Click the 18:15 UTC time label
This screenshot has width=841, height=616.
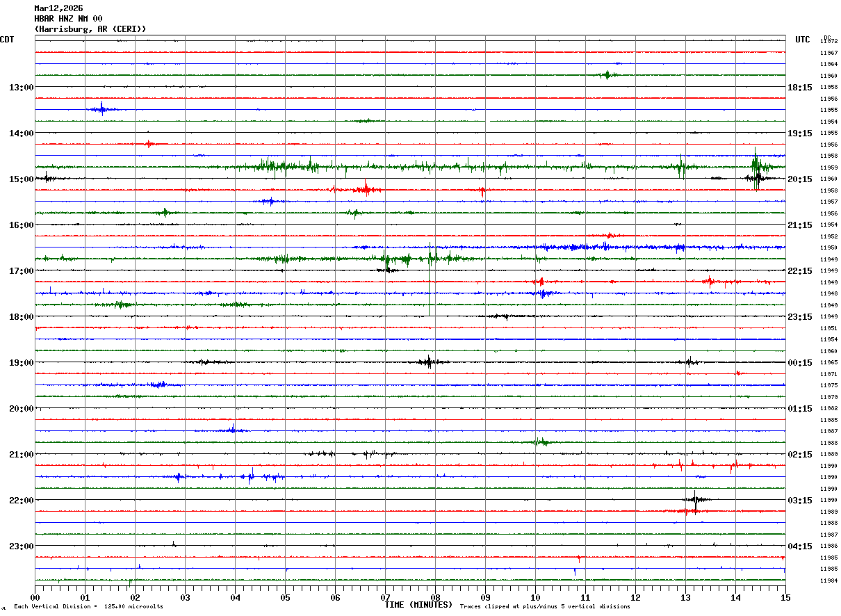pyautogui.click(x=800, y=88)
